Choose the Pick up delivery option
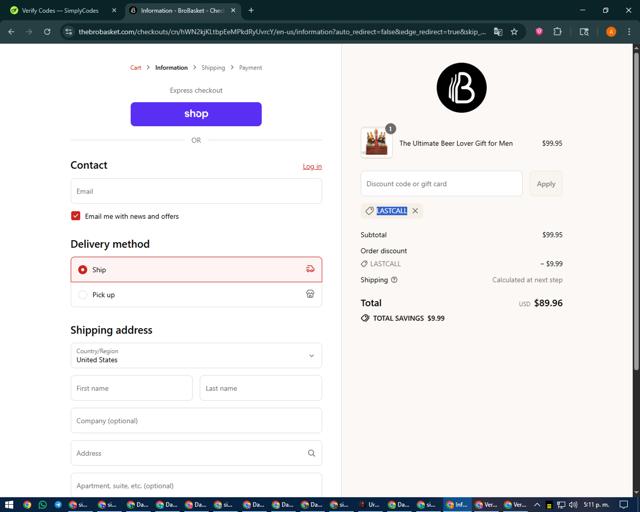This screenshot has height=512, width=640. pos(196,295)
